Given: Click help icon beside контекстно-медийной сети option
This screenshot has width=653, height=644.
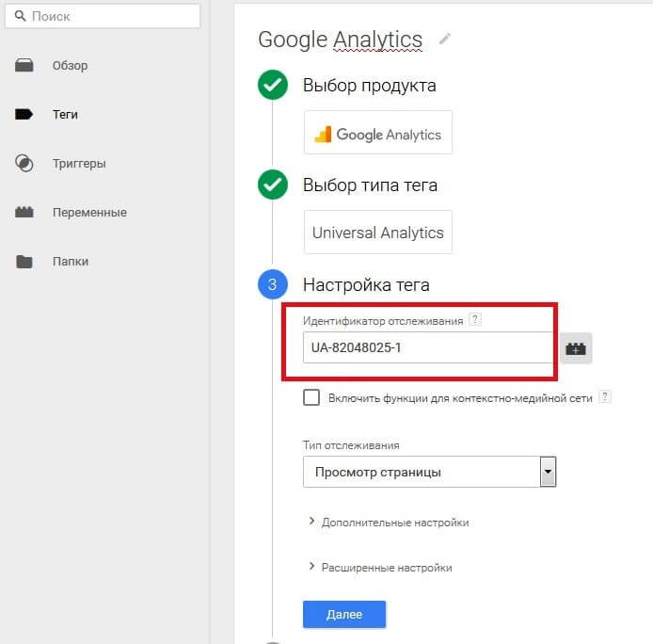Looking at the screenshot, I should (x=605, y=397).
